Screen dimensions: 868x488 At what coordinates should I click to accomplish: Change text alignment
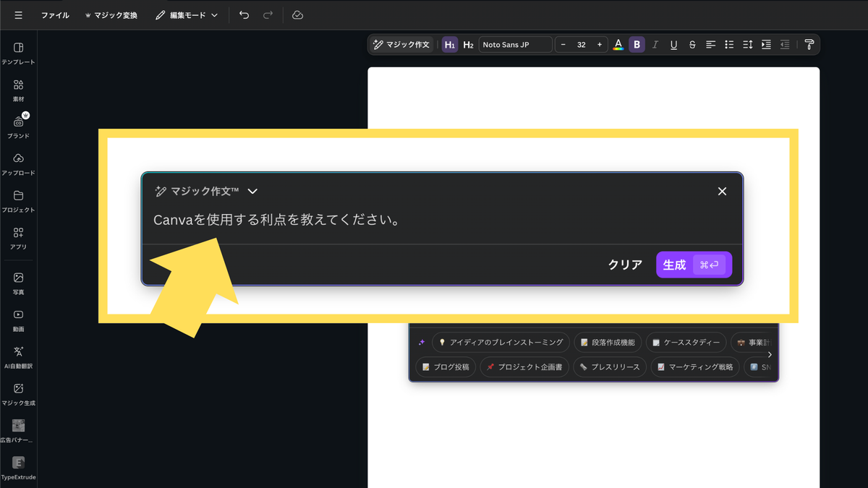pyautogui.click(x=711, y=45)
